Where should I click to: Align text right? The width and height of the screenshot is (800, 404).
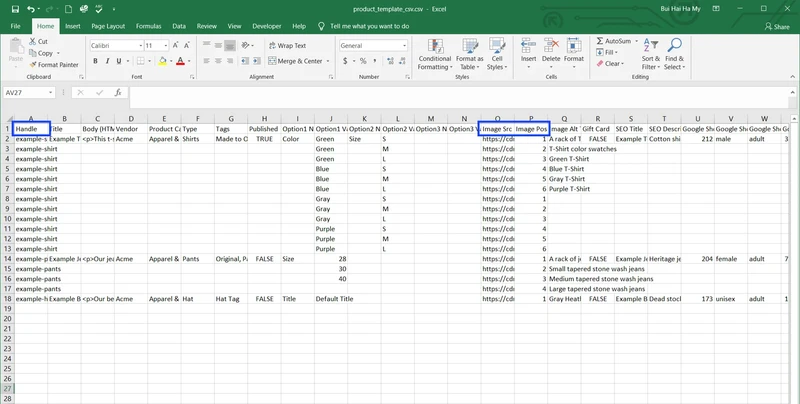230,61
